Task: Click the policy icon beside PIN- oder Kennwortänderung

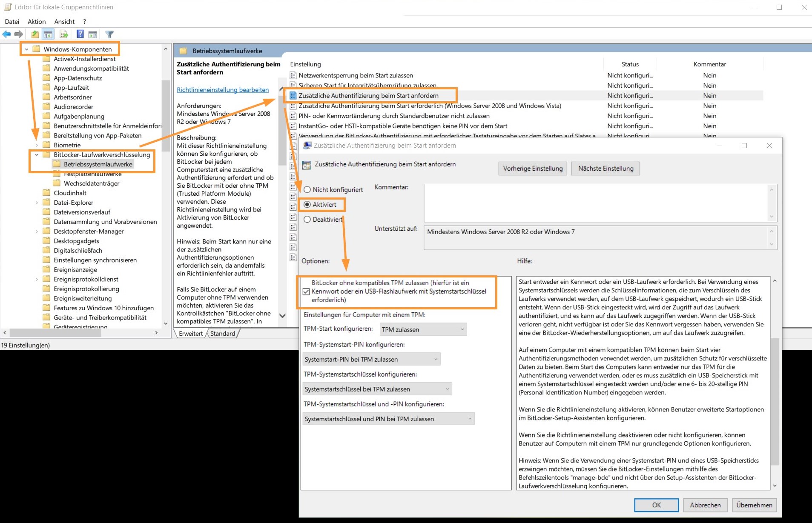Action: (x=293, y=116)
